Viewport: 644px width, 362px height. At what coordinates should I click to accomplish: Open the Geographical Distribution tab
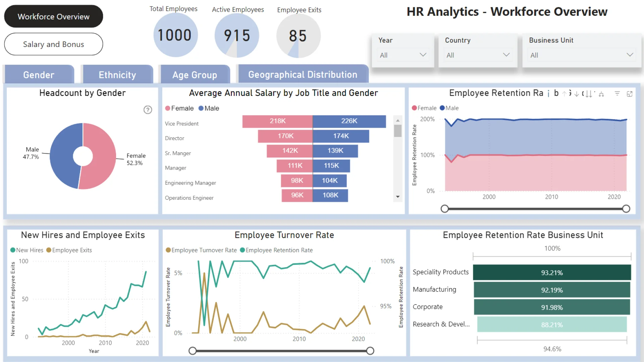[303, 74]
